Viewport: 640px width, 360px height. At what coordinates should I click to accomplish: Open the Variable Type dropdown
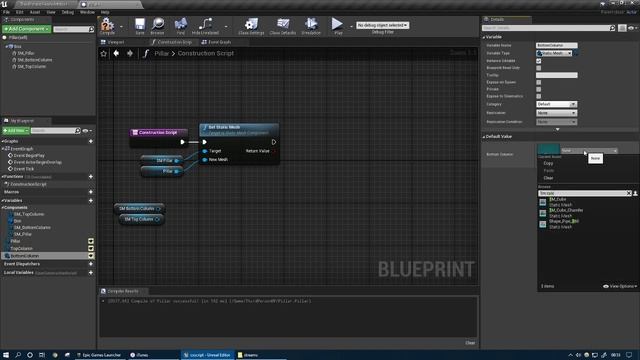pyautogui.click(x=554, y=53)
